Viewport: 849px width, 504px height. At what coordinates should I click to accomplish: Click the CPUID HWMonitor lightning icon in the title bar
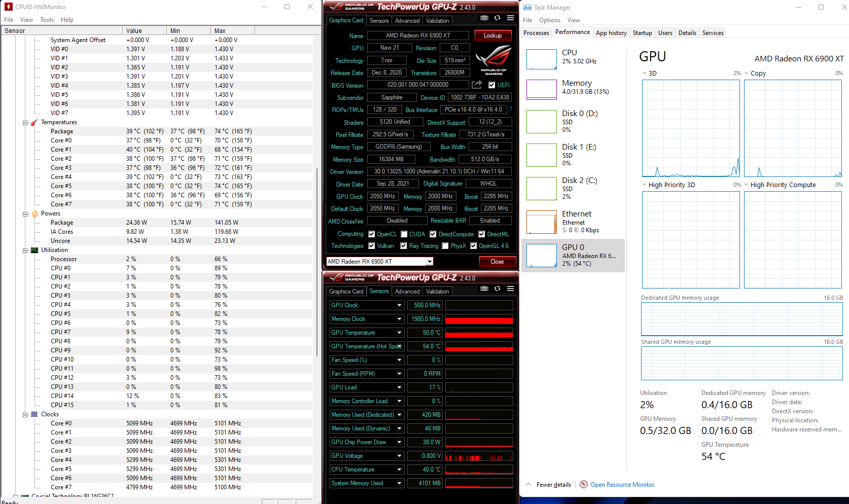pos(8,7)
